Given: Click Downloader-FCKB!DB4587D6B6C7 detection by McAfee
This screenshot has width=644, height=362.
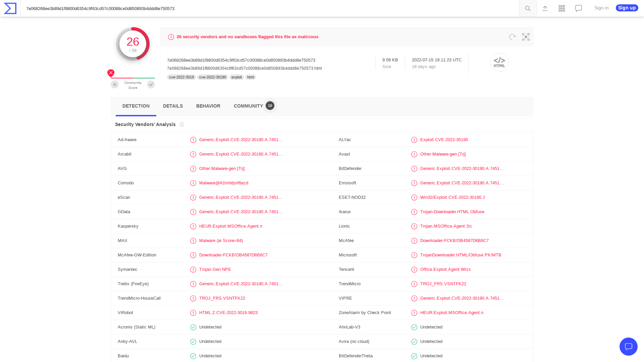Looking at the screenshot, I should pos(454,241).
